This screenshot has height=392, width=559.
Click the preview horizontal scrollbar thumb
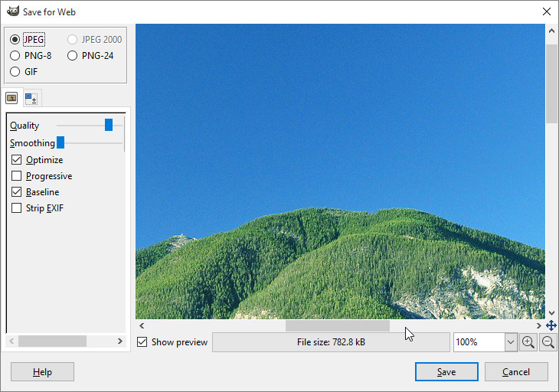pos(337,325)
